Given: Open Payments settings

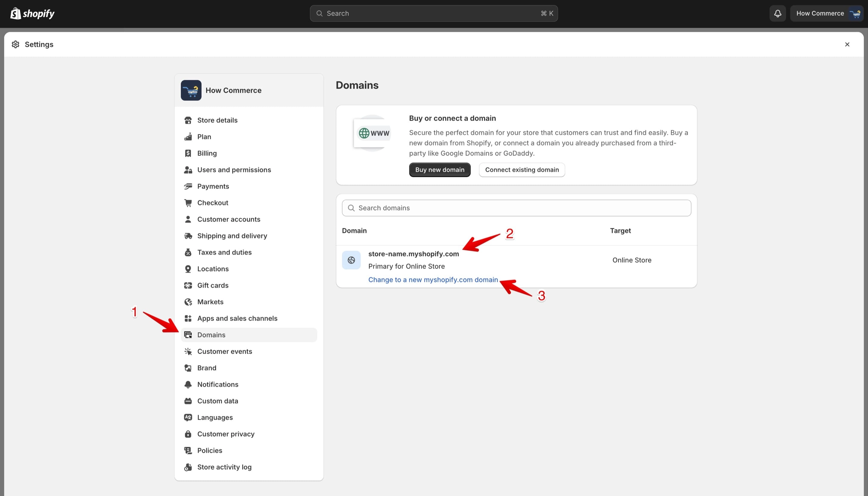Looking at the screenshot, I should [x=249, y=186].
